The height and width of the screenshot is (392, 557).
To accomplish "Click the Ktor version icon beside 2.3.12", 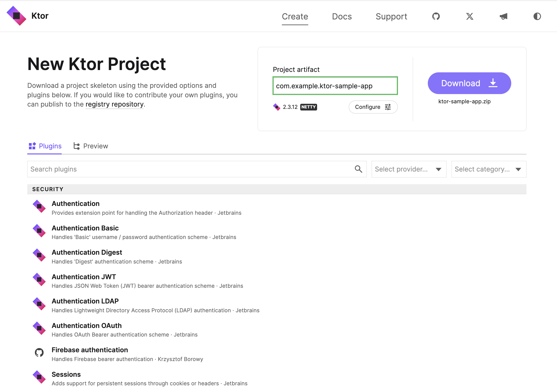I will point(276,107).
